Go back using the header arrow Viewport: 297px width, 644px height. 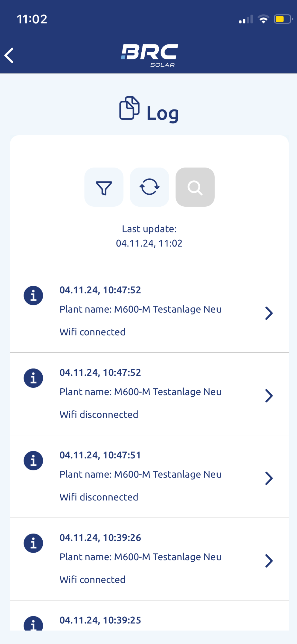pos(9,55)
